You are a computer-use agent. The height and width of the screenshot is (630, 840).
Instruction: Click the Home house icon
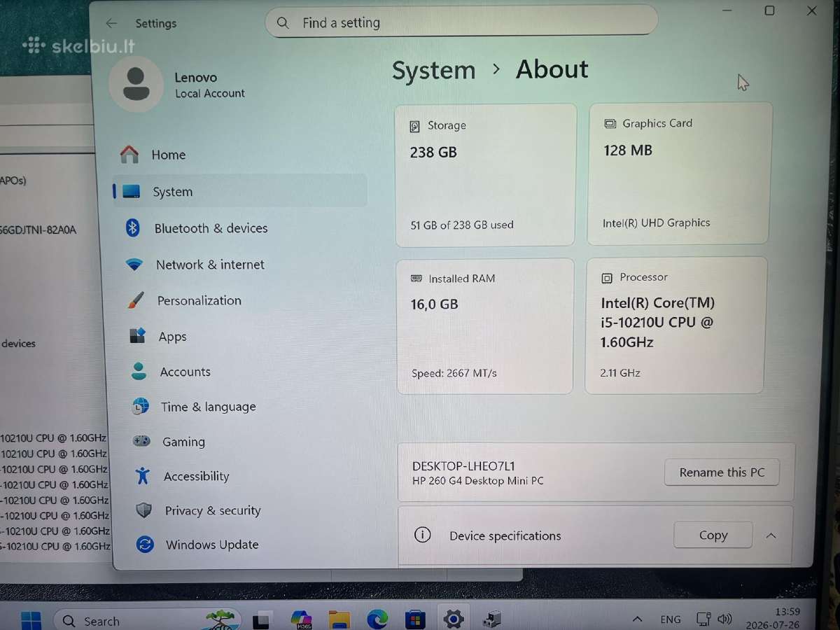(x=129, y=155)
